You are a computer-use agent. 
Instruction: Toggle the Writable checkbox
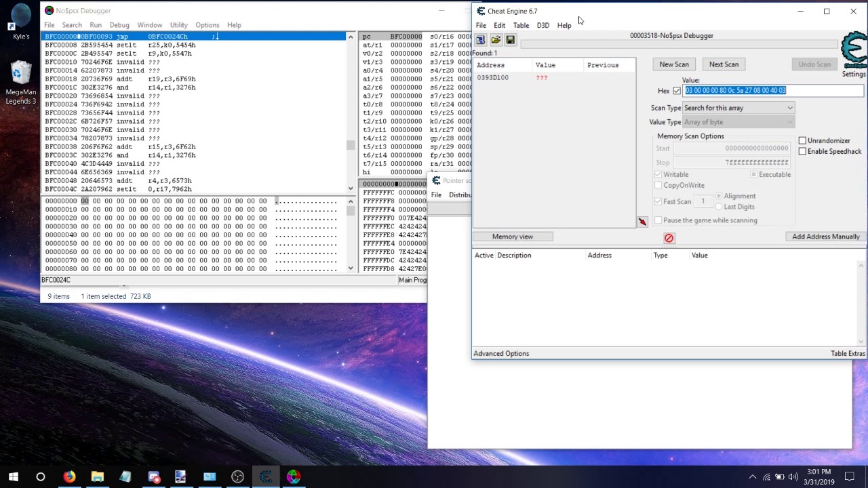(x=658, y=174)
